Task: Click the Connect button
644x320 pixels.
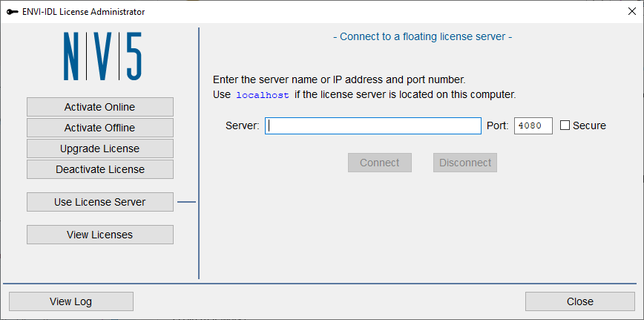Action: [380, 163]
